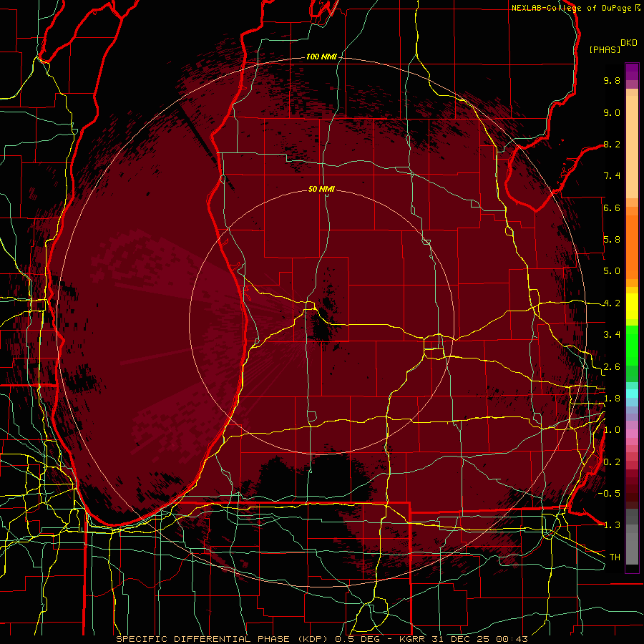Click the 2.6 value on the color scale
Screen dimensions: 644x644
click(612, 367)
